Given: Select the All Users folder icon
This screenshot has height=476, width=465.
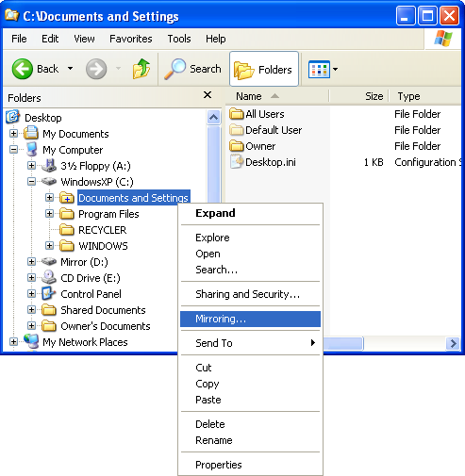Looking at the screenshot, I should coord(237,113).
